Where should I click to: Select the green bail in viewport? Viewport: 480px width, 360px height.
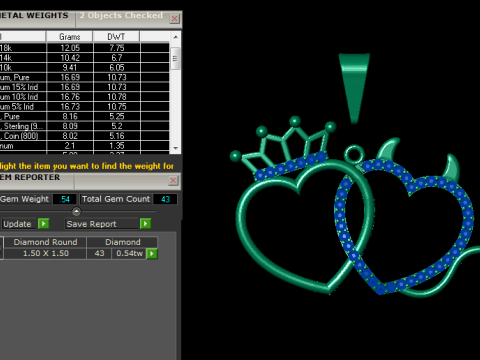tap(354, 88)
